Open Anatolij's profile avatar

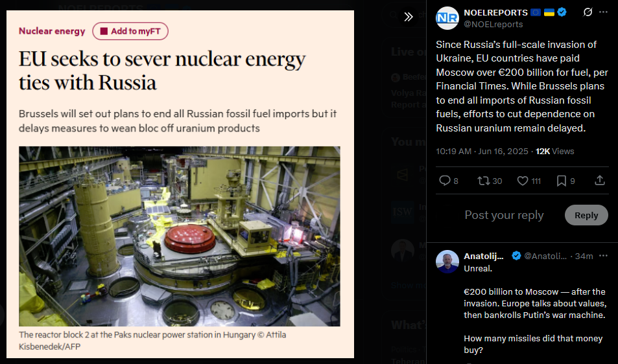coord(447,262)
